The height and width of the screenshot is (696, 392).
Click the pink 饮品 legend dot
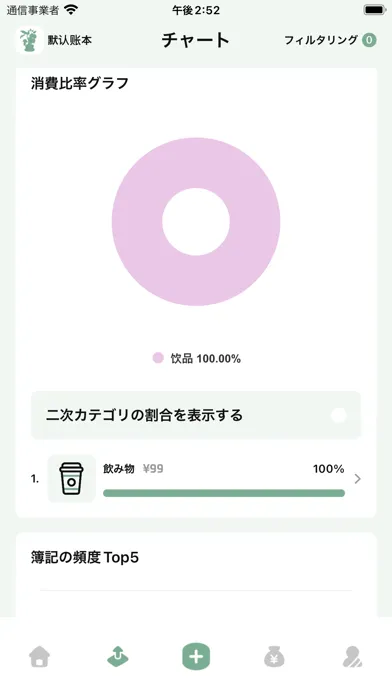click(158, 358)
